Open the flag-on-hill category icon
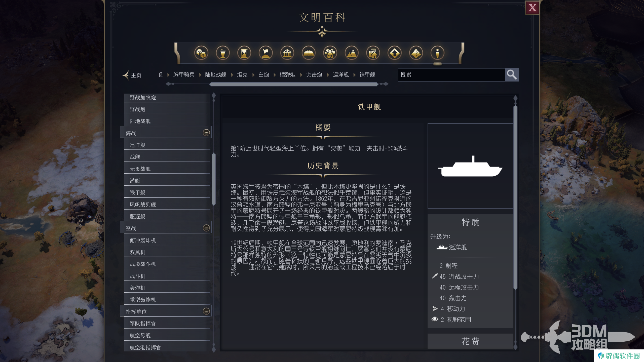The image size is (644, 362). pos(266,53)
